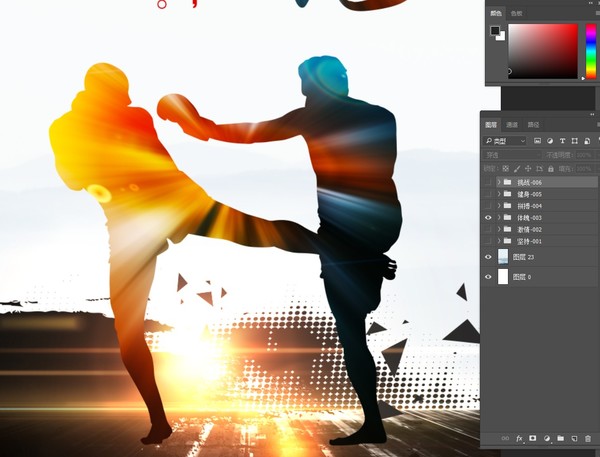Collapse the color panel double-arrow icon
This screenshot has height=457, width=600.
[592, 2]
